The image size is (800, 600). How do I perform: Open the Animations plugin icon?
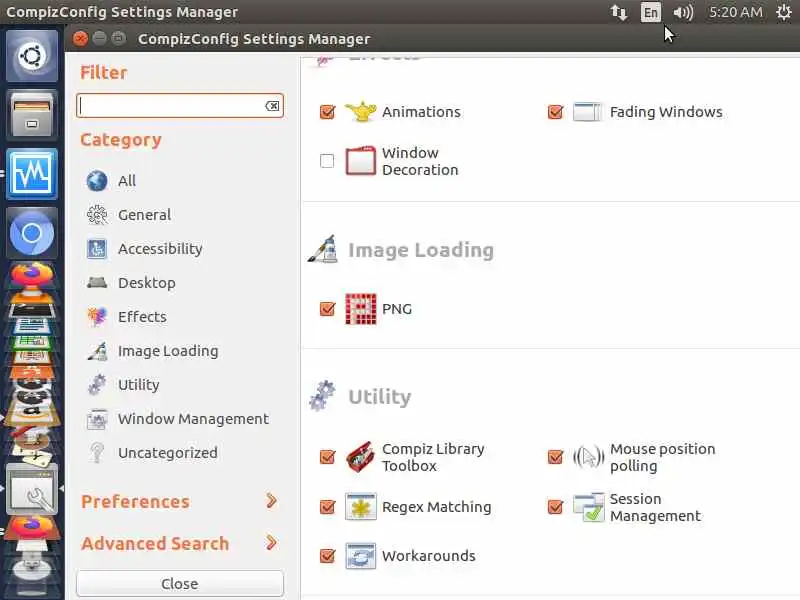point(360,112)
